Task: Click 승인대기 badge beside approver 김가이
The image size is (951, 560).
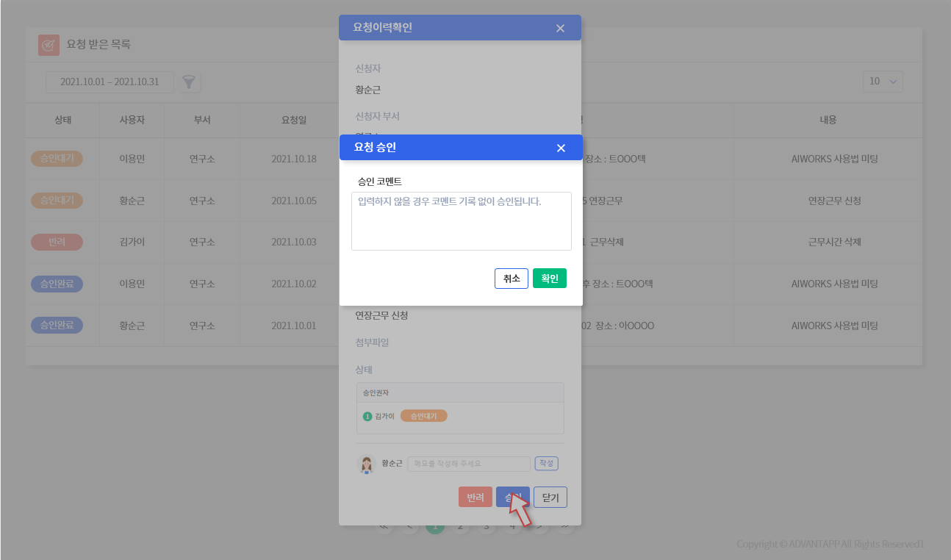Action: (x=424, y=416)
